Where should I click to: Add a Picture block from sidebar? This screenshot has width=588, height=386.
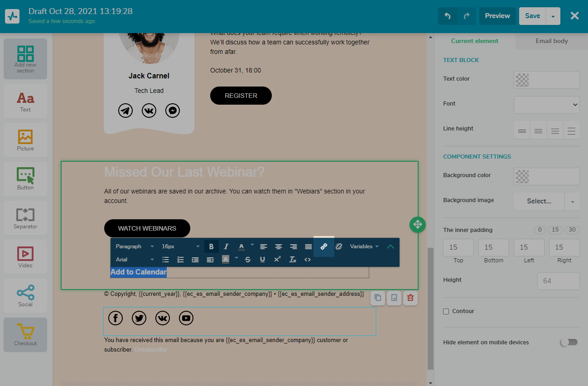pos(25,140)
